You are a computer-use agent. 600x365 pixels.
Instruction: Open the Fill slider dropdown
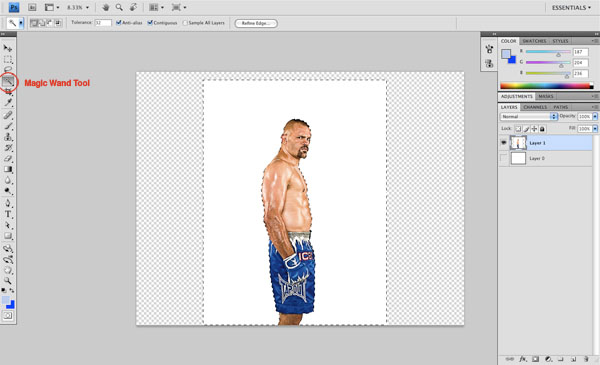click(595, 129)
